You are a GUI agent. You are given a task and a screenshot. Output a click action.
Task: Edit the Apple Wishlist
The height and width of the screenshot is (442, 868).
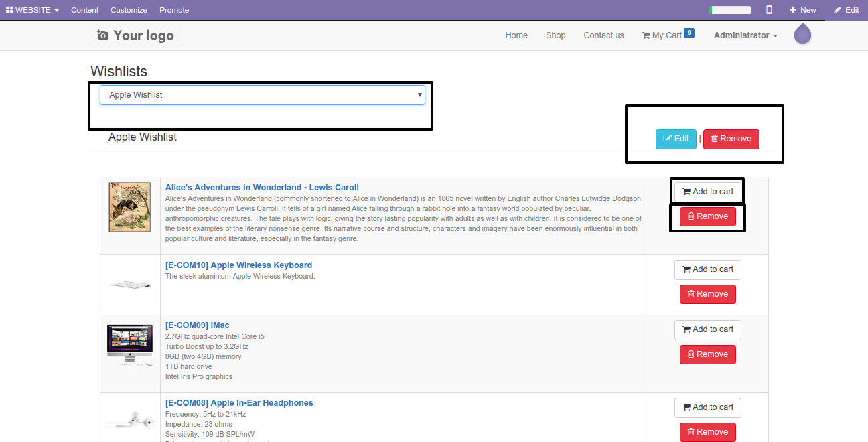pos(676,139)
